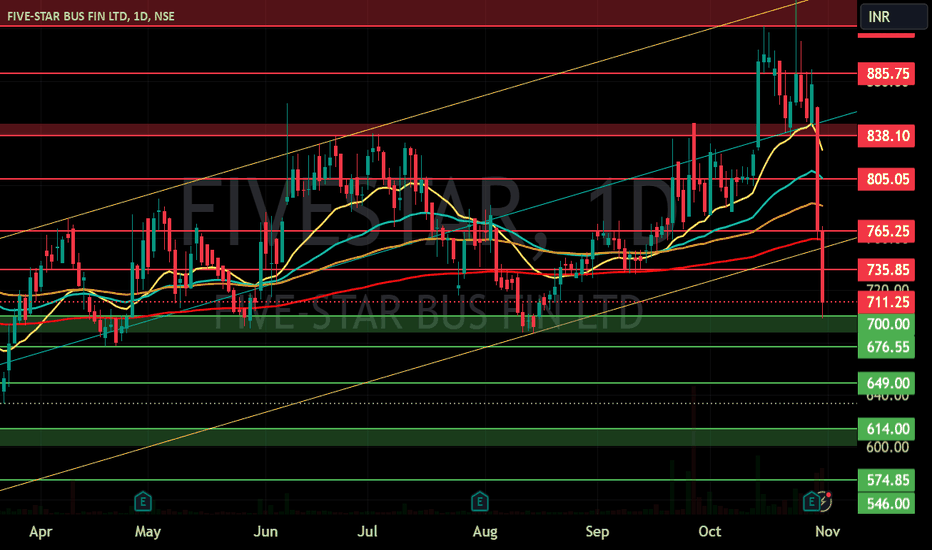Screen dimensions: 932x550
Task: Select the 805.05 red price label
Action: point(886,179)
